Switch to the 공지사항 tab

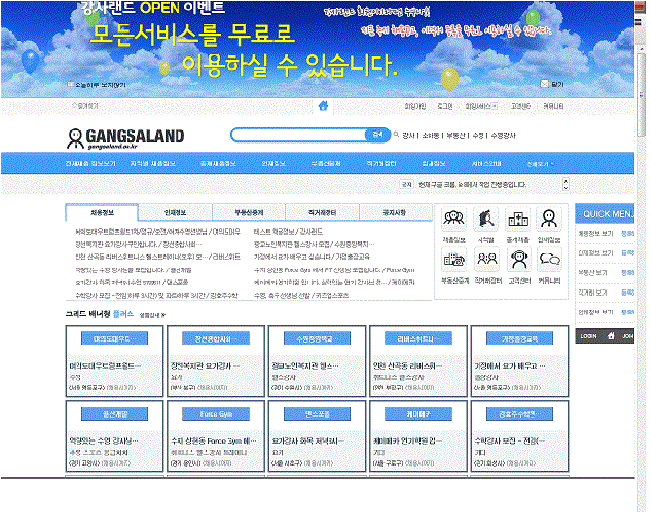[394, 213]
